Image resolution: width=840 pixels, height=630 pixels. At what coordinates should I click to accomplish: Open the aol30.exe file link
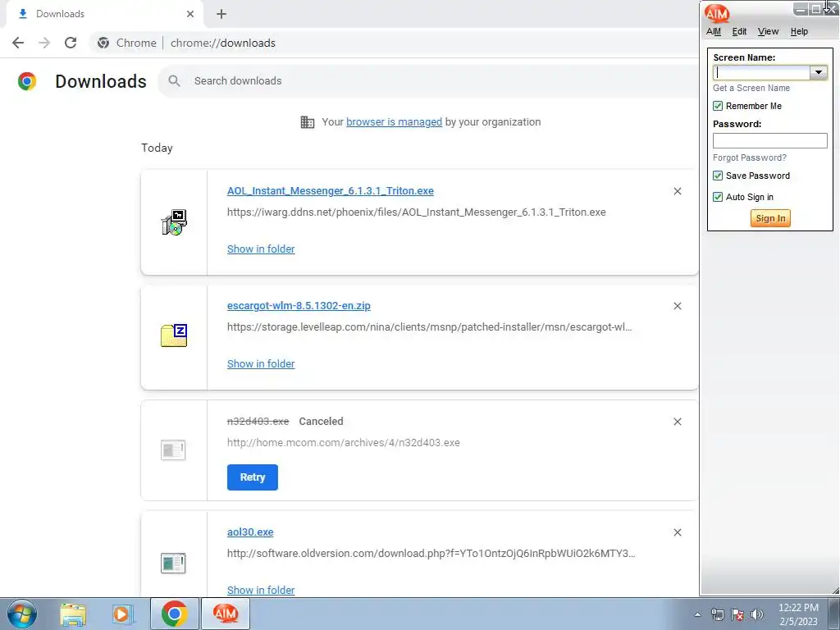250,532
